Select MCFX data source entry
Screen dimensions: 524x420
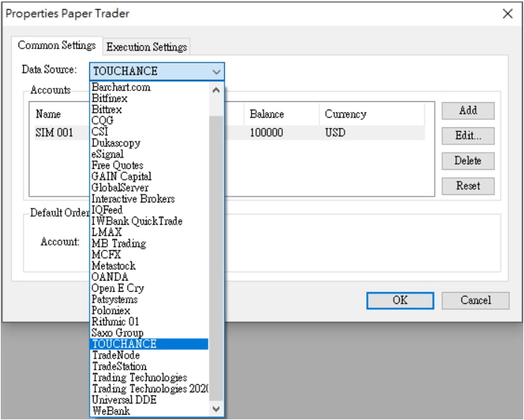150,255
